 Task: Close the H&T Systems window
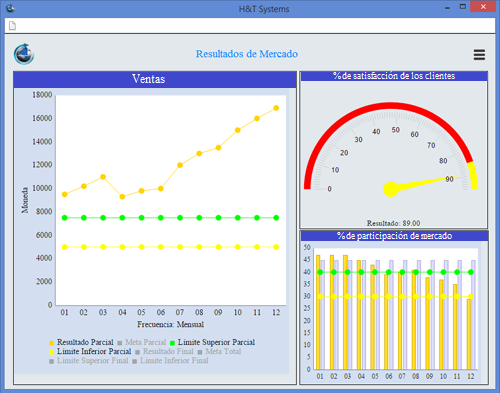[483, 7]
